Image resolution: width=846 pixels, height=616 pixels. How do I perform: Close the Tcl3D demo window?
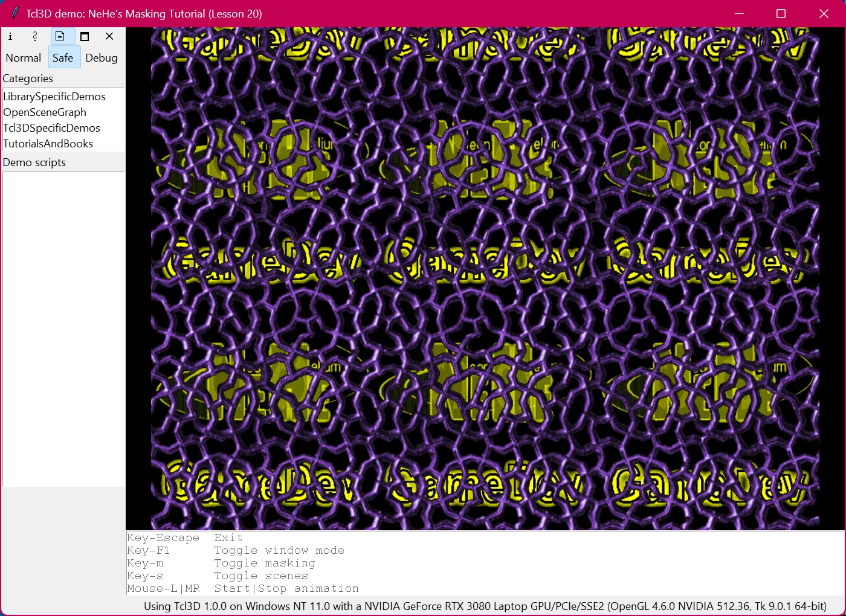[x=824, y=13]
